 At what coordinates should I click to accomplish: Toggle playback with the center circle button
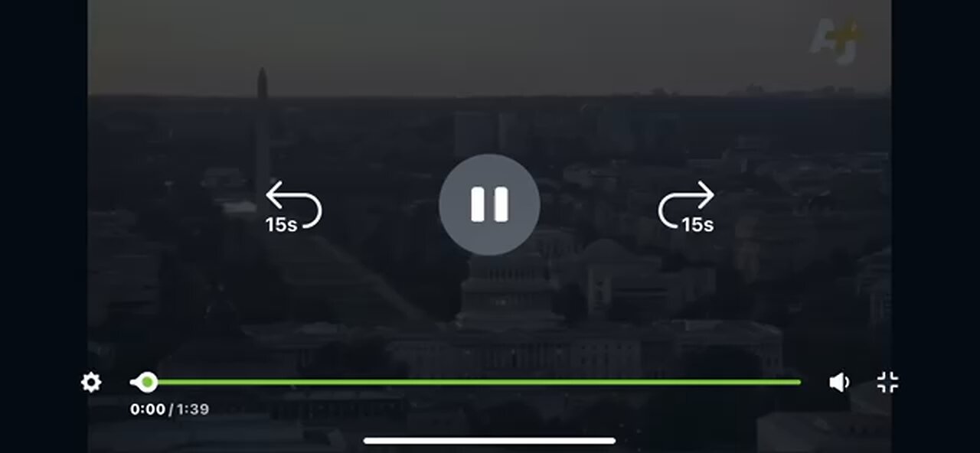pyautogui.click(x=489, y=204)
